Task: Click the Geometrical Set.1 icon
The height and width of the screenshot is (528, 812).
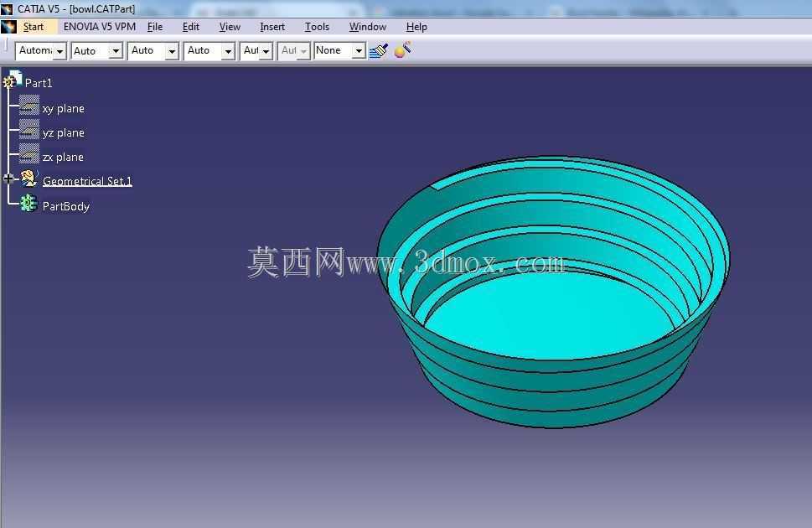Action: (x=29, y=179)
